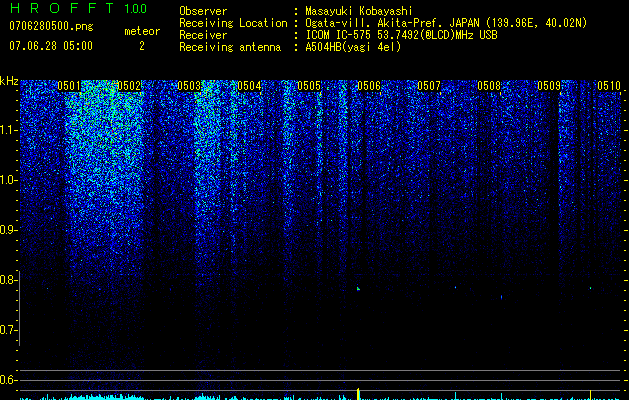
Task: Click the meteor count label
Action: [x=142, y=31]
